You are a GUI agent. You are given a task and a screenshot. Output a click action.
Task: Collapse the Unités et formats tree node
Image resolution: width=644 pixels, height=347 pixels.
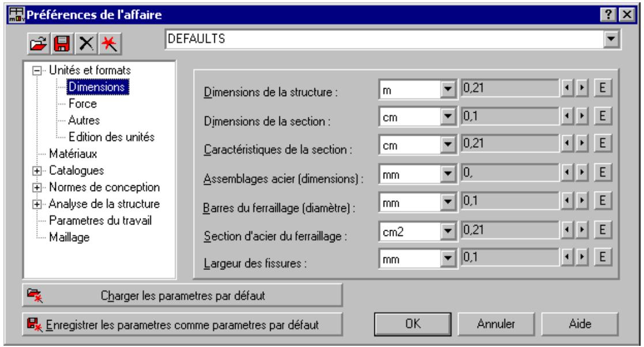(x=37, y=71)
